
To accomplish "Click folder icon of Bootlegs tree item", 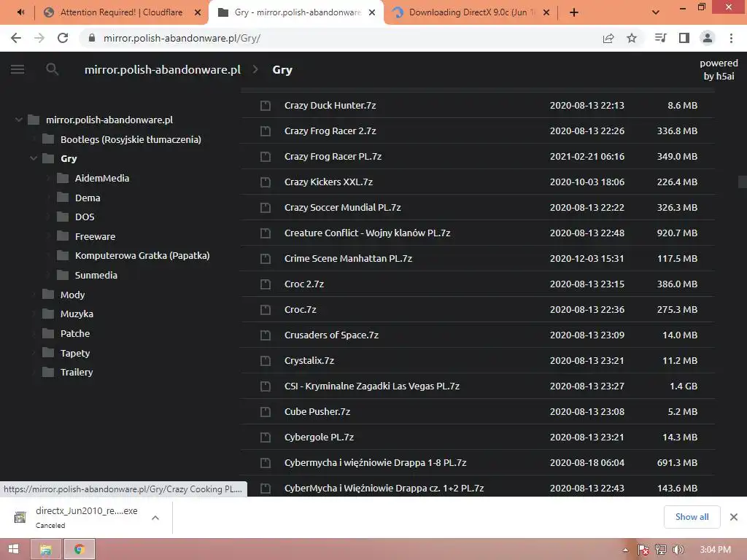I will pos(48,139).
